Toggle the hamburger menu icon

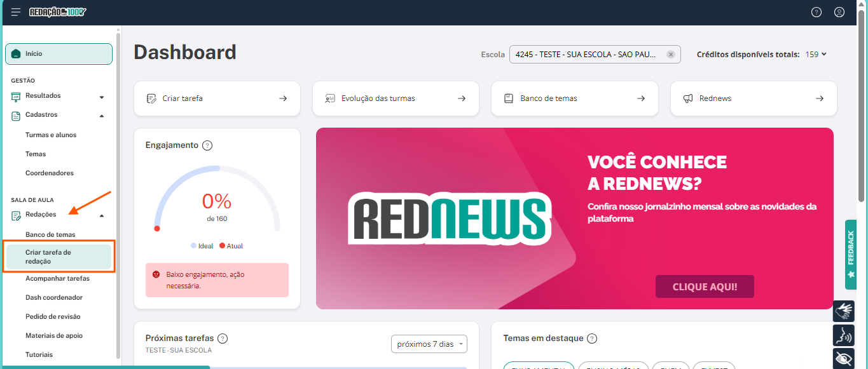16,12
